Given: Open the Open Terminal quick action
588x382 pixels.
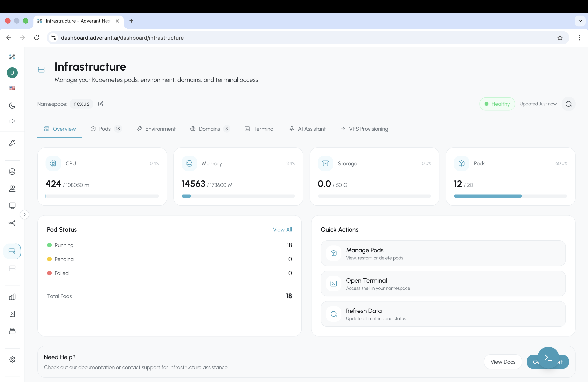Looking at the screenshot, I should point(443,284).
